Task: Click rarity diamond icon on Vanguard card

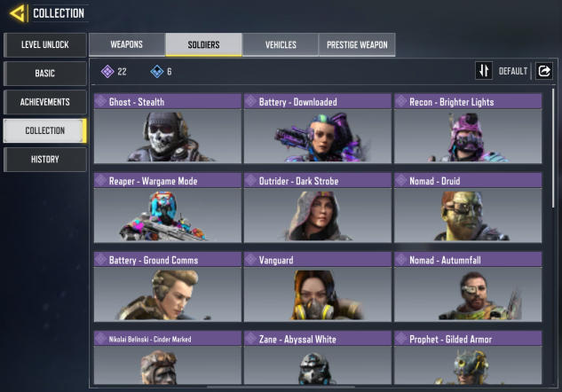Action: point(250,260)
